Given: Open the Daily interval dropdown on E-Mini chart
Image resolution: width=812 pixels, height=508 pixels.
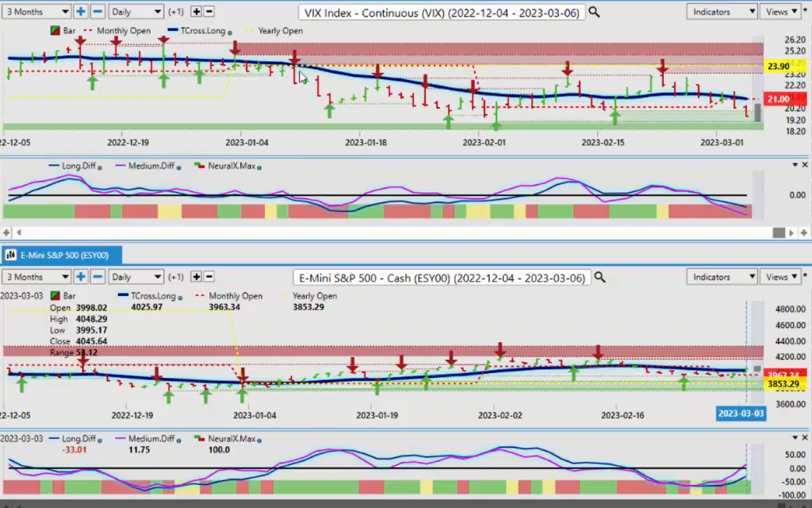Looking at the screenshot, I should coord(136,277).
